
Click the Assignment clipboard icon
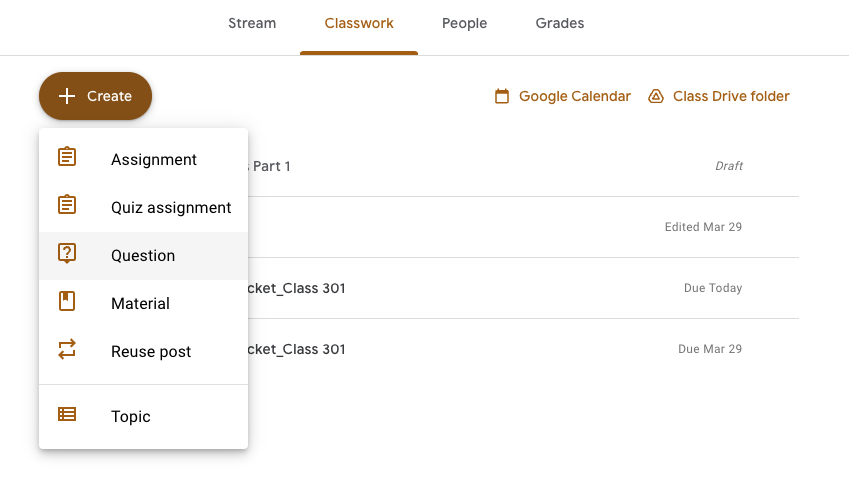coord(67,159)
